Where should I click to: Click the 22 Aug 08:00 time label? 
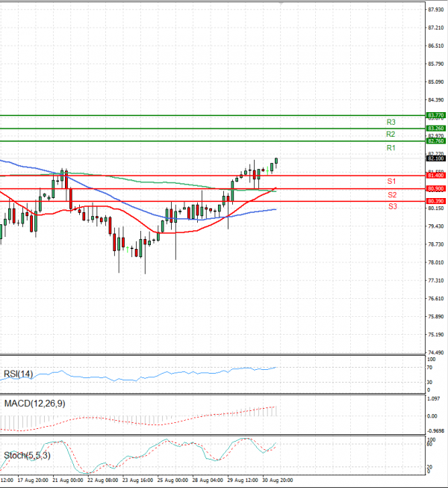pyautogui.click(x=102, y=481)
